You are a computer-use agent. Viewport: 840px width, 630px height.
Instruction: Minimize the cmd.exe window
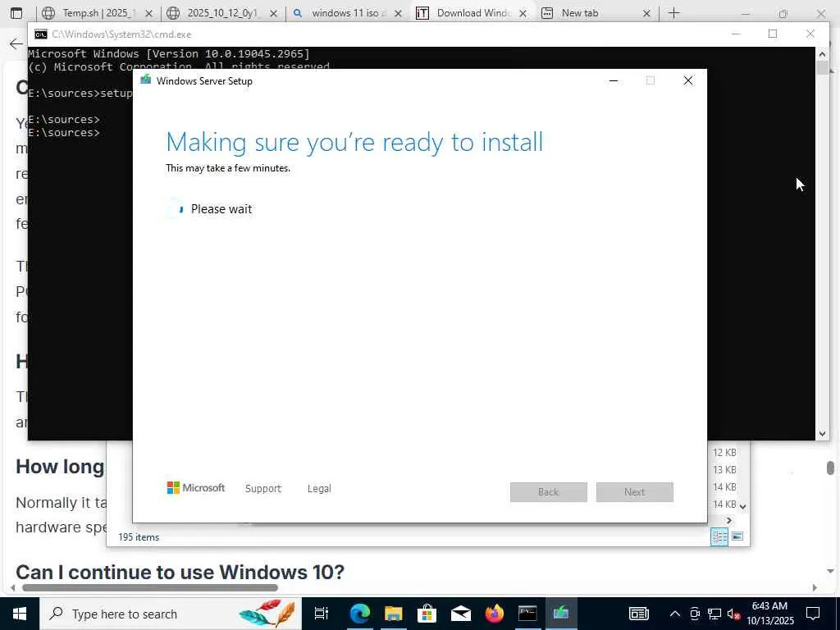(736, 34)
